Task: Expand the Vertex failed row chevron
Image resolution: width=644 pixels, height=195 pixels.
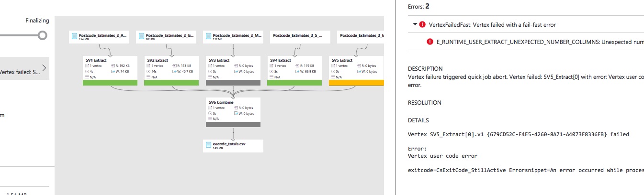Action: click(x=45, y=68)
